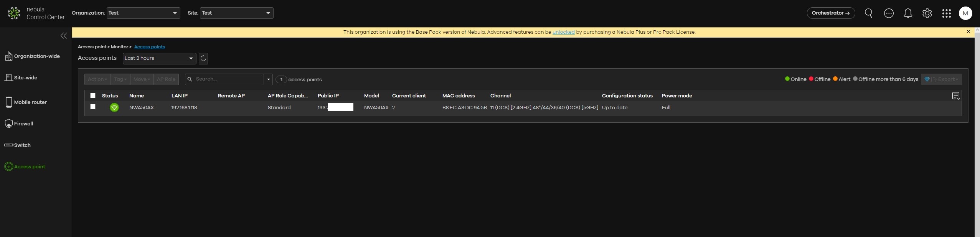Open Firewall menu

[x=24, y=123]
